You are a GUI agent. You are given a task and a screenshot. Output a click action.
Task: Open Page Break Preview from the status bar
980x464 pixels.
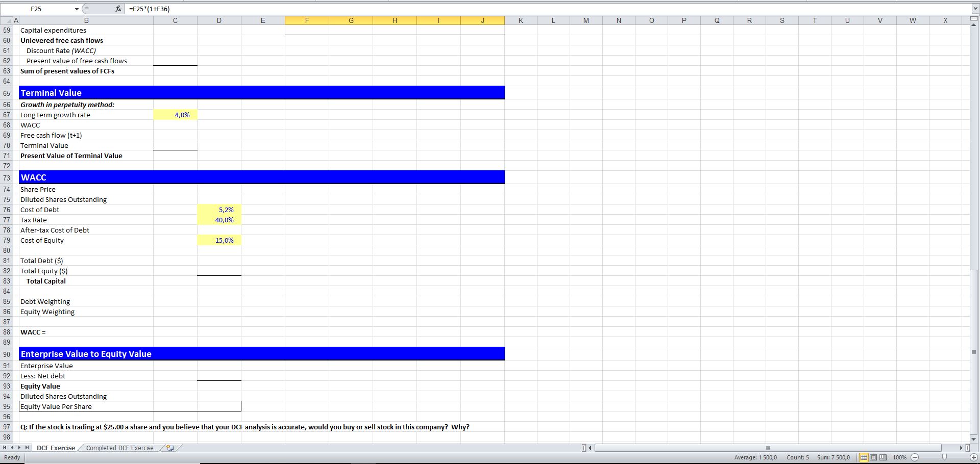pyautogui.click(x=884, y=457)
